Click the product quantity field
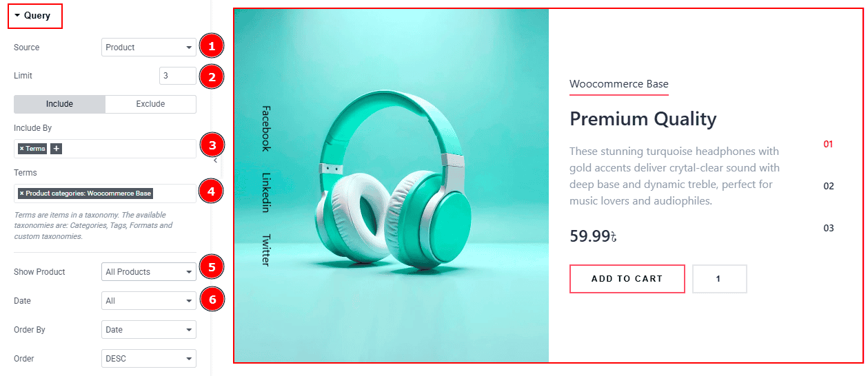 719,279
